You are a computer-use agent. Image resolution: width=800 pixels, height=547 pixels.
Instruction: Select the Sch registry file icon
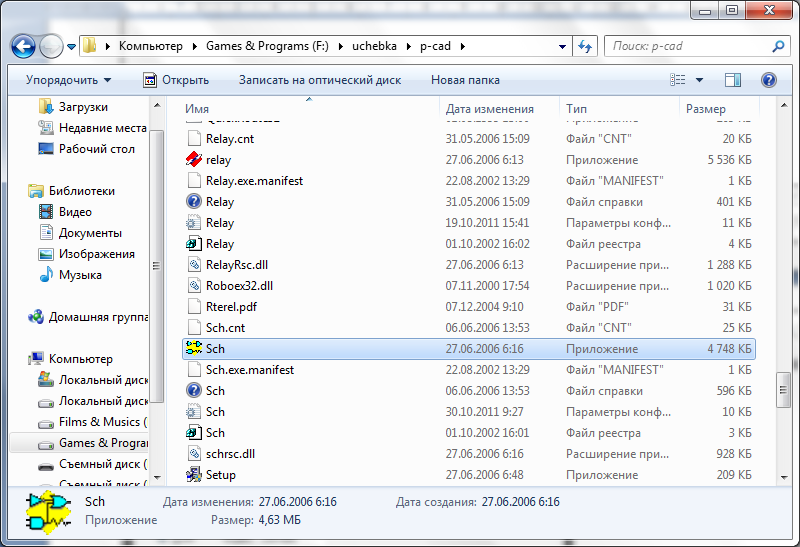pos(194,433)
